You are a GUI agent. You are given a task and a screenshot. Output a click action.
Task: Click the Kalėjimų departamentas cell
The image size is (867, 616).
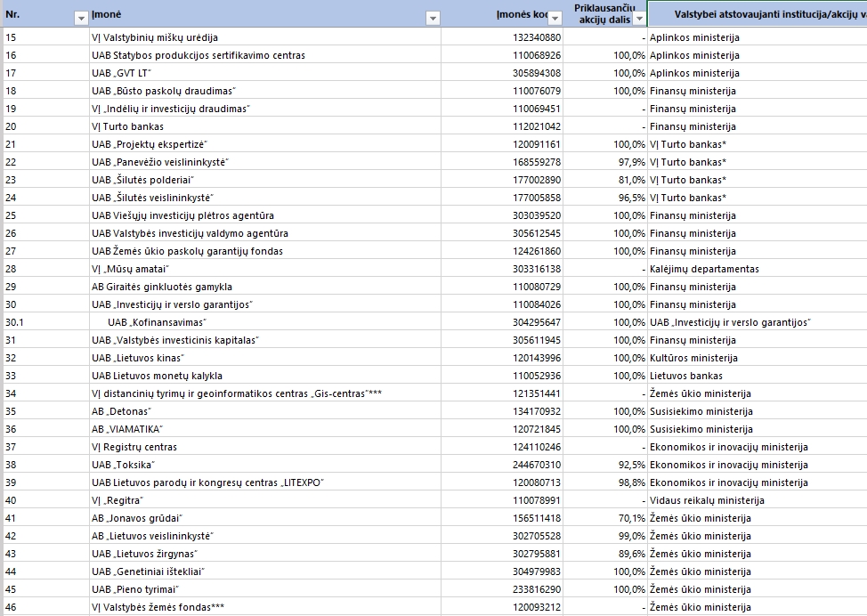click(x=704, y=269)
